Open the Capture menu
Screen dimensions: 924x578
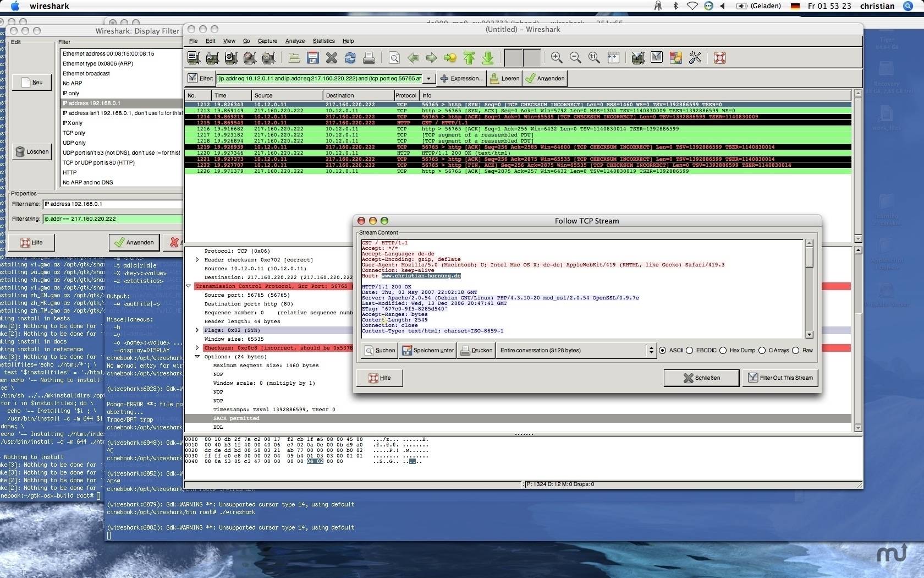click(267, 41)
